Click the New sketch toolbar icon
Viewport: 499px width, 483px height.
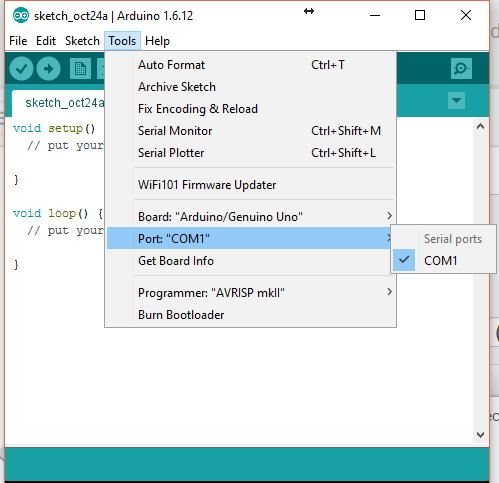click(x=80, y=69)
